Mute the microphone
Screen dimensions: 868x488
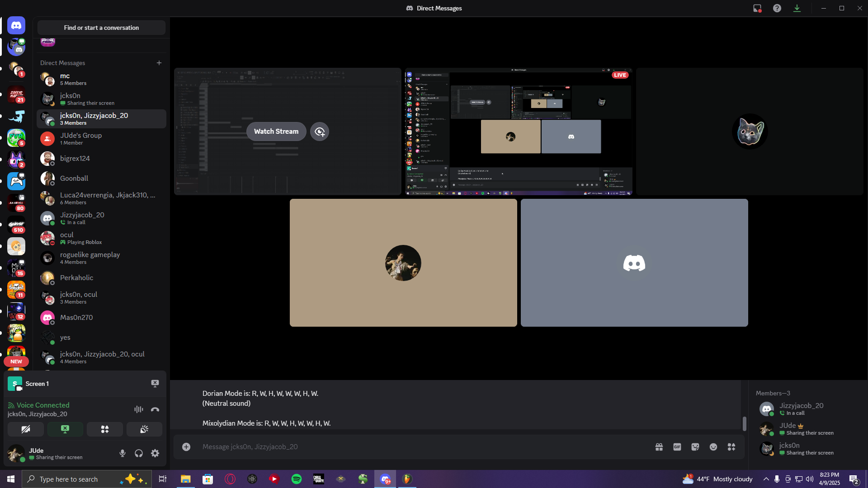pyautogui.click(x=122, y=453)
